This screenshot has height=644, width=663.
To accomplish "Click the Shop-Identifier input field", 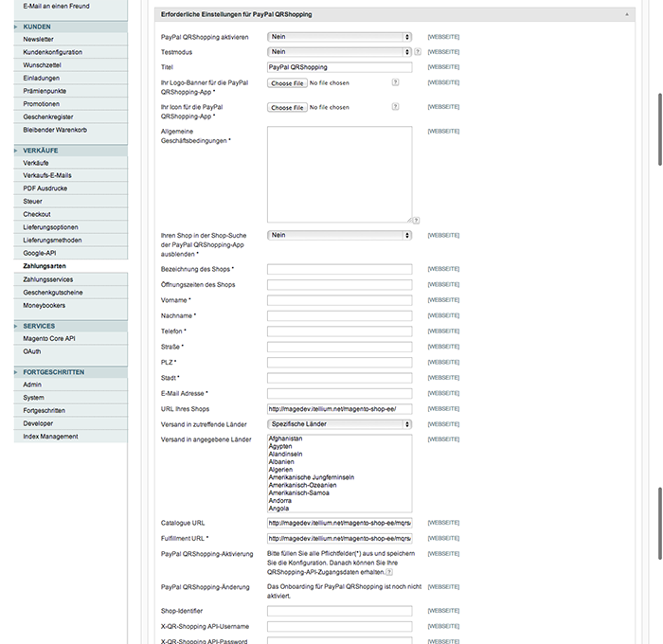I will pos(339,611).
